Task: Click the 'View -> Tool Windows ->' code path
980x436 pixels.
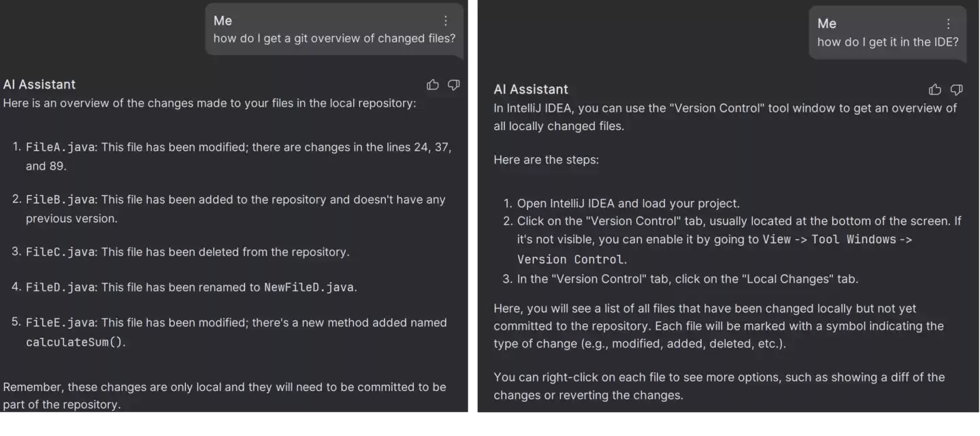Action: pyautogui.click(x=837, y=239)
